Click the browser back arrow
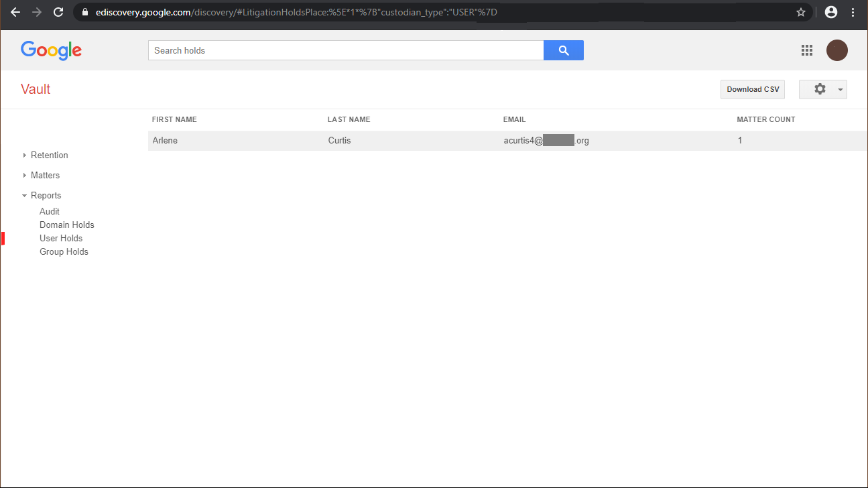The height and width of the screenshot is (488, 868). pos(15,12)
